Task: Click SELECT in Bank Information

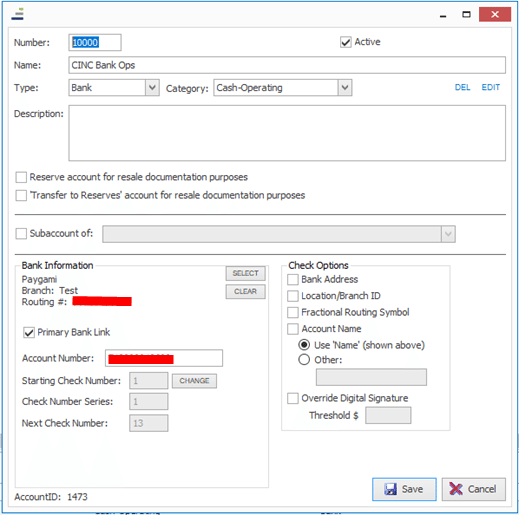Action: tap(246, 273)
